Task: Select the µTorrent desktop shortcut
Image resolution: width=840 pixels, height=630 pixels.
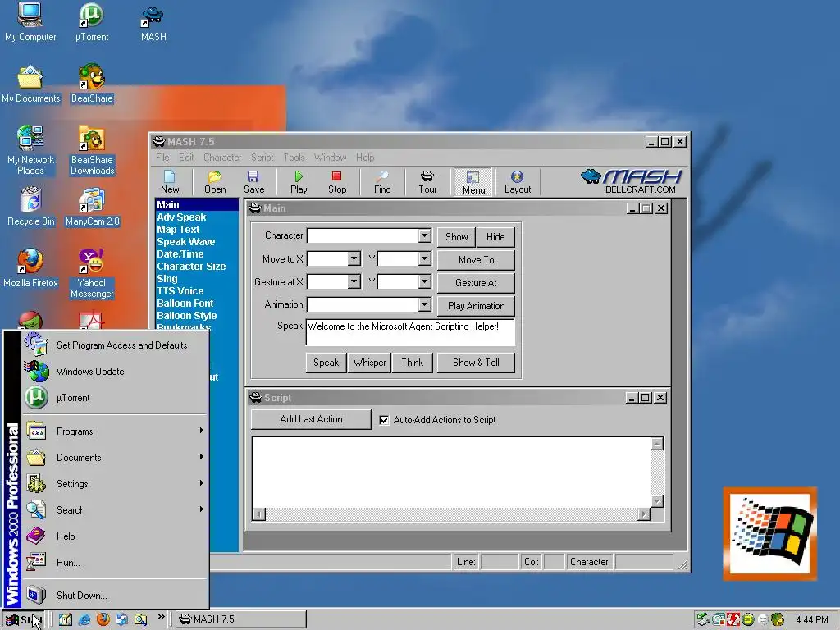Action: click(x=92, y=22)
